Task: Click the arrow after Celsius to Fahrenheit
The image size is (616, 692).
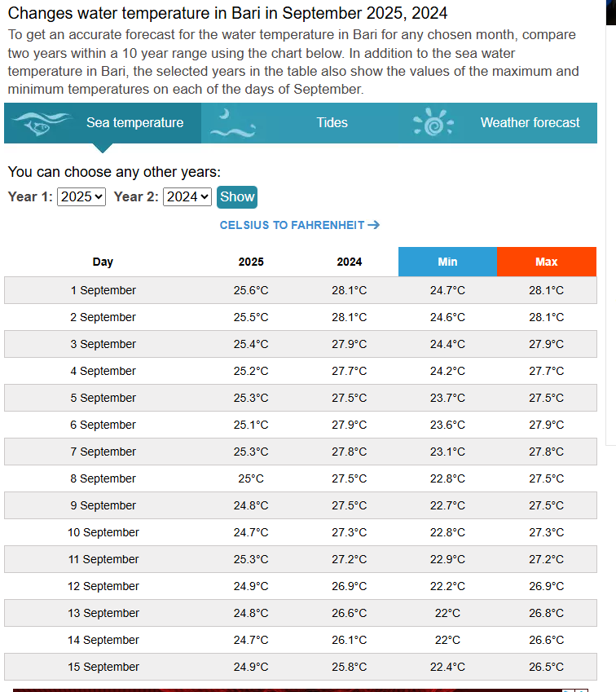Action: point(374,225)
